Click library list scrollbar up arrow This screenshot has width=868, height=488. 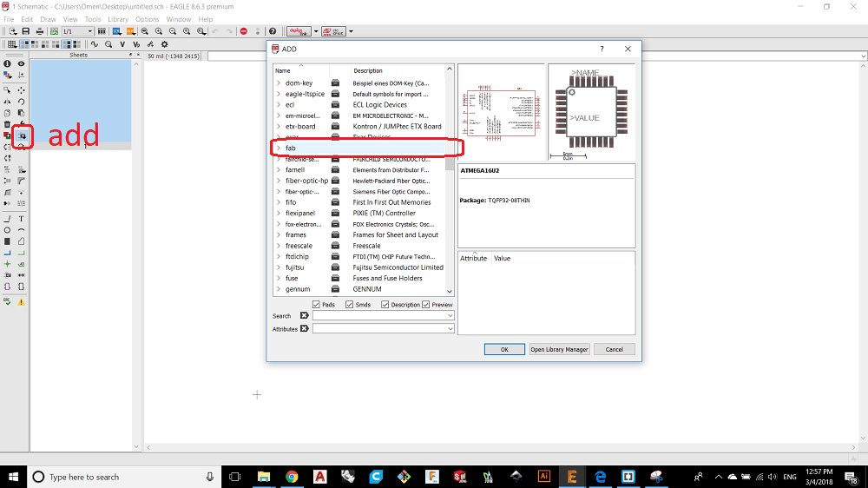point(450,69)
